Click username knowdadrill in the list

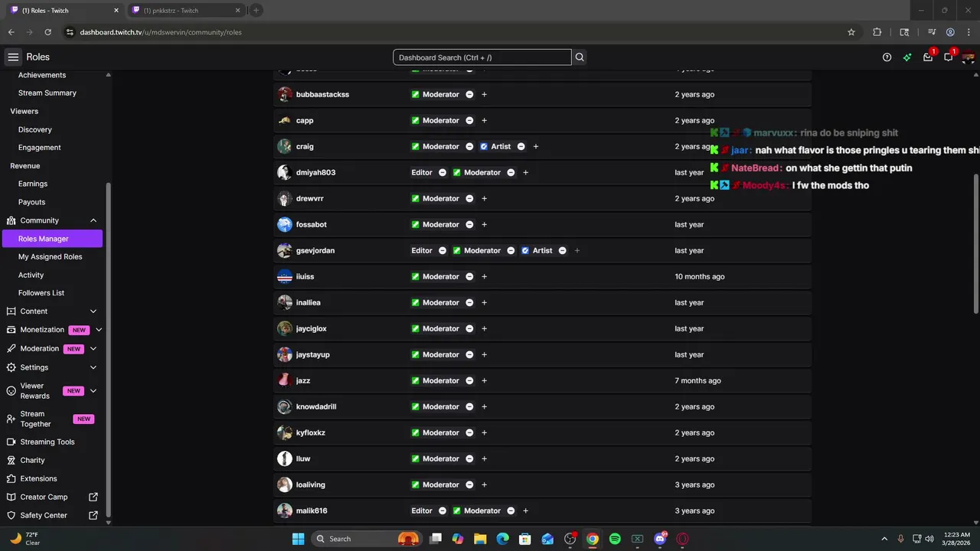click(x=316, y=406)
